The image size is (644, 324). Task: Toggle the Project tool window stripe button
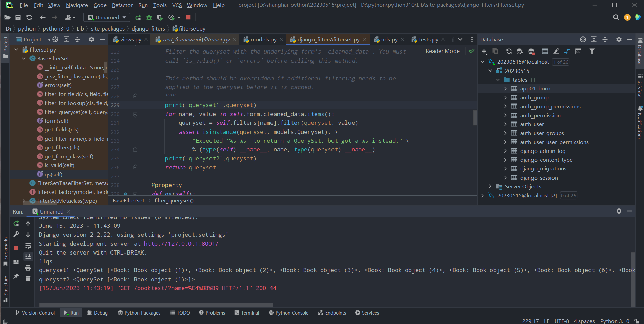5,47
